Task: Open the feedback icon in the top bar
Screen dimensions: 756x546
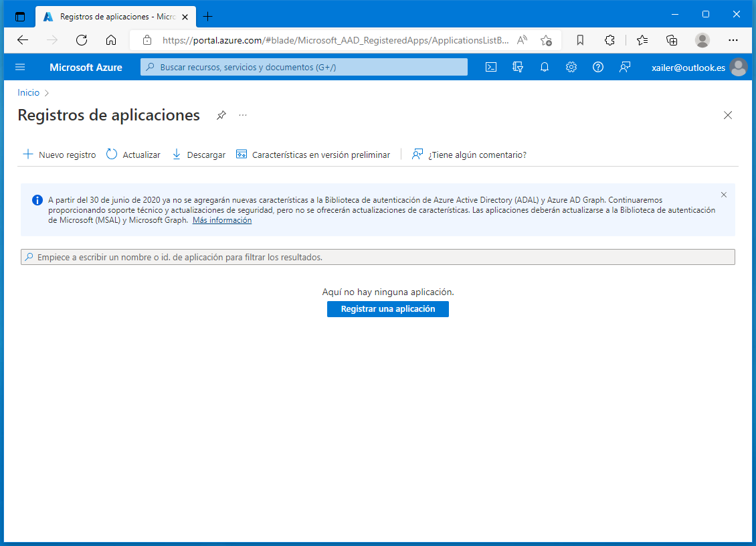Action: (625, 67)
